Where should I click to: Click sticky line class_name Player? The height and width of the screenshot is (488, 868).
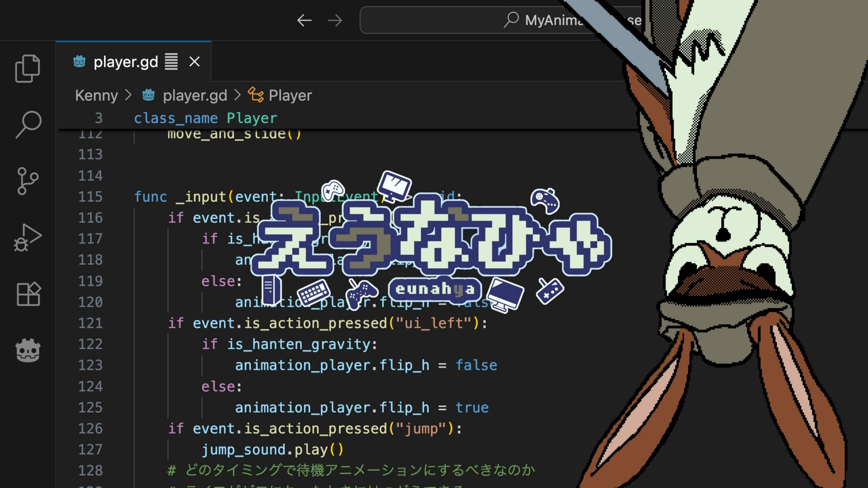tap(205, 118)
